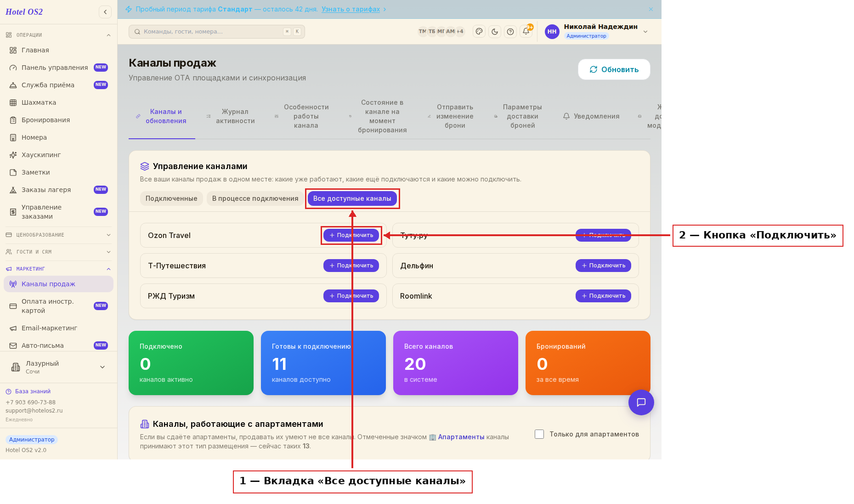Select the Подключенные filter pill
The height and width of the screenshot is (504, 854).
pos(171,198)
